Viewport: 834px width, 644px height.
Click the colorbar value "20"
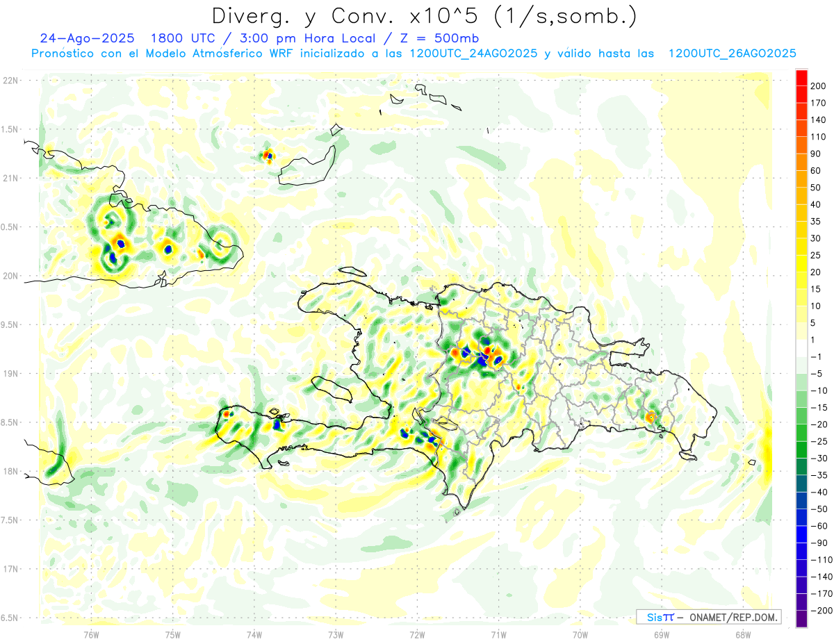click(x=817, y=272)
